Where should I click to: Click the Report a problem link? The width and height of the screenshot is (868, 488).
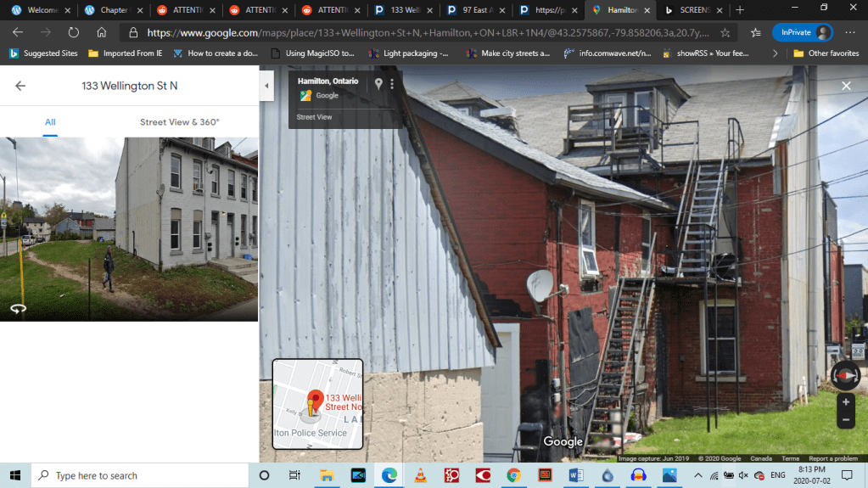click(832, 459)
